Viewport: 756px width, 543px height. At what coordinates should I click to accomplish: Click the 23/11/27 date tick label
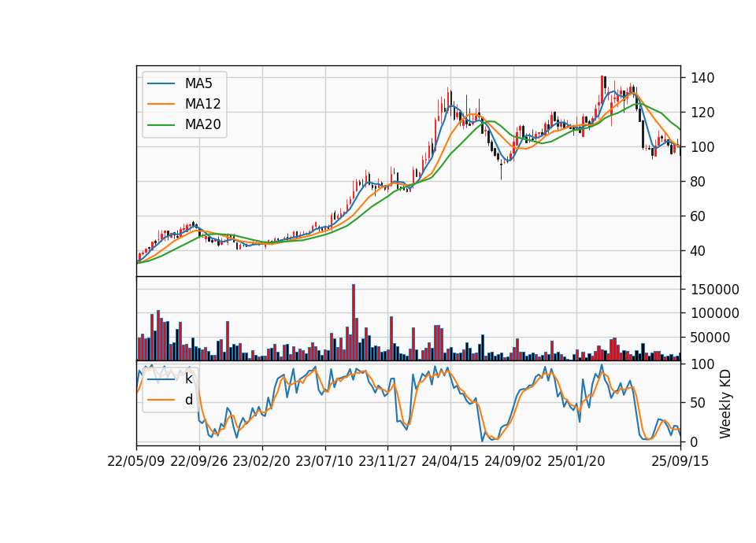click(x=387, y=461)
